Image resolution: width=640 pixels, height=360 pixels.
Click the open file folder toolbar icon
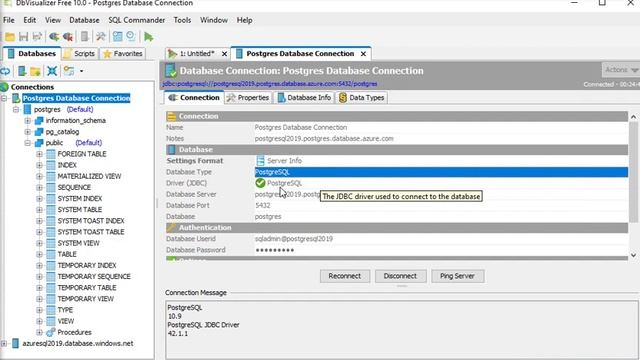click(x=10, y=37)
